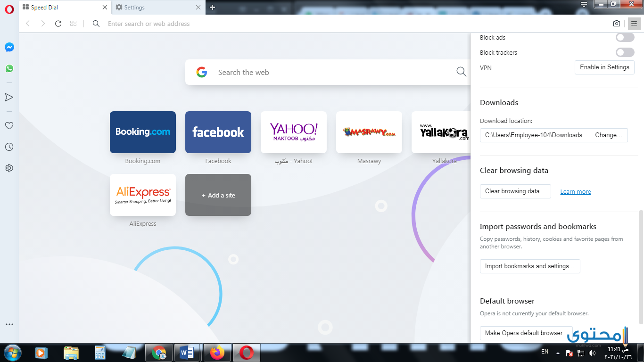This screenshot has height=362, width=644.
Task: Switch to the Settings tab
Action: coord(158,8)
